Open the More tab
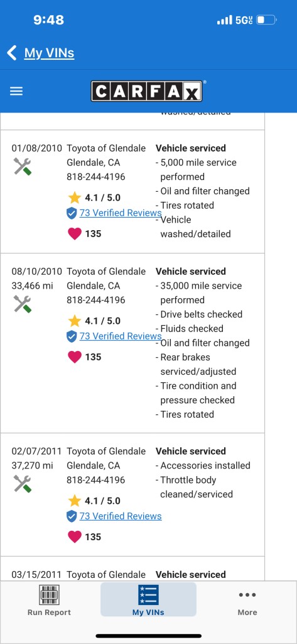The image size is (297, 644). [247, 601]
